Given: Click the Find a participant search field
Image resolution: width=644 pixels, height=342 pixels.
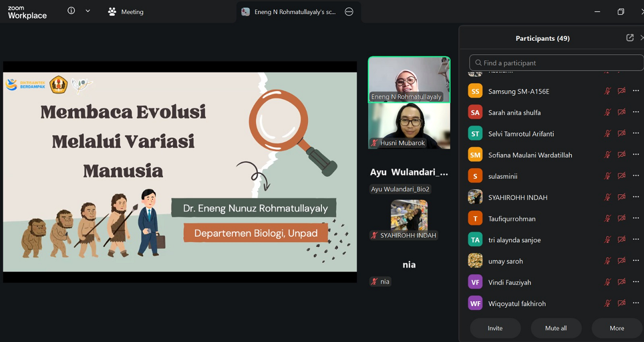Looking at the screenshot, I should (x=556, y=63).
